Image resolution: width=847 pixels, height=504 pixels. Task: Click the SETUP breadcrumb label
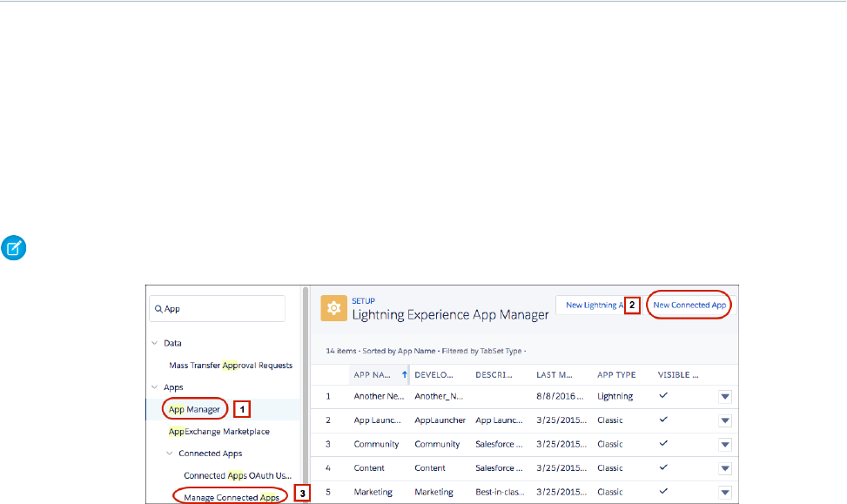(x=364, y=301)
